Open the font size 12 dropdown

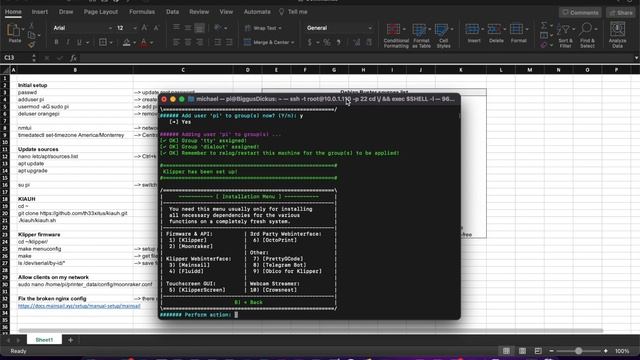[135, 28]
